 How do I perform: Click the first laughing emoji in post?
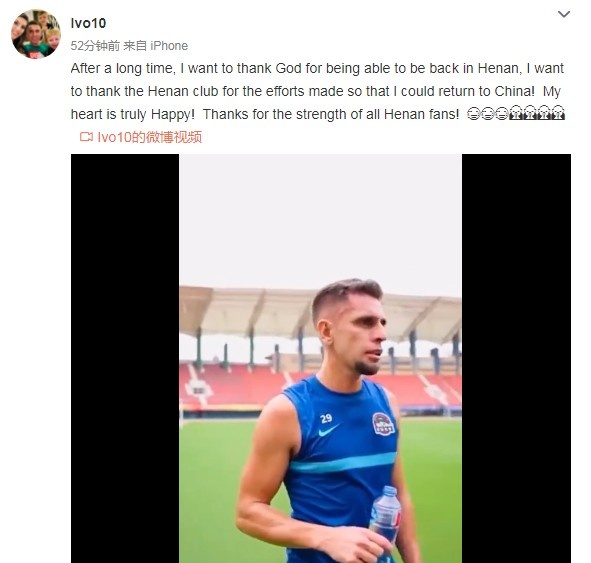[x=473, y=113]
